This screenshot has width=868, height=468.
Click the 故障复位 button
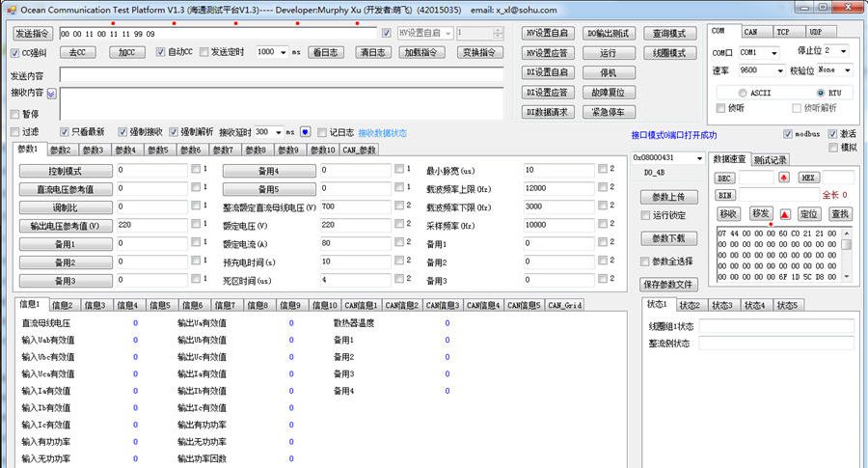tap(609, 93)
